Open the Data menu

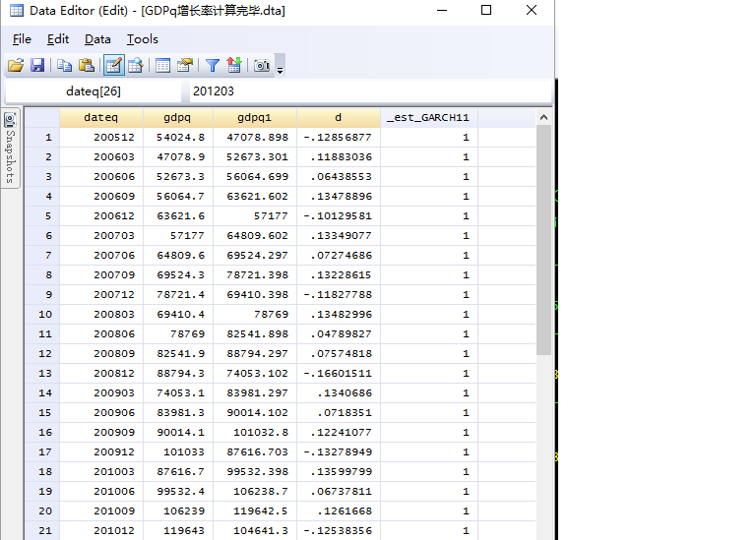click(x=97, y=39)
